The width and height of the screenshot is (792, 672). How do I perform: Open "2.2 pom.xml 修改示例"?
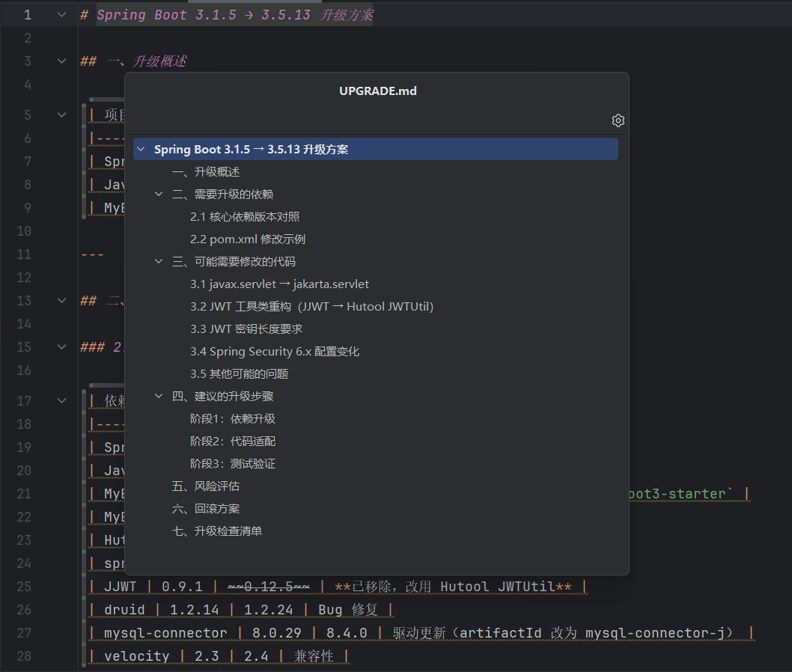coord(250,239)
